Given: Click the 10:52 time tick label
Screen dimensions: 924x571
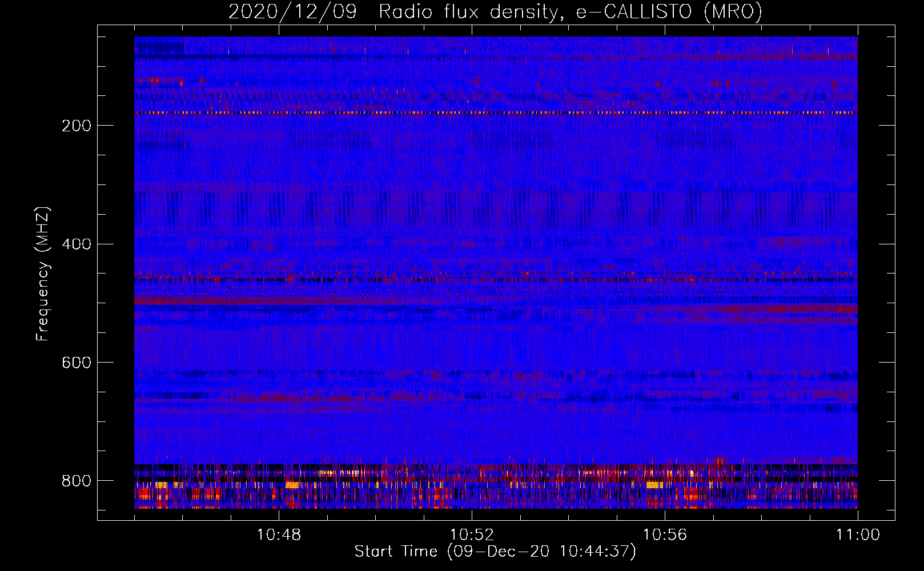Looking at the screenshot, I should [x=472, y=535].
